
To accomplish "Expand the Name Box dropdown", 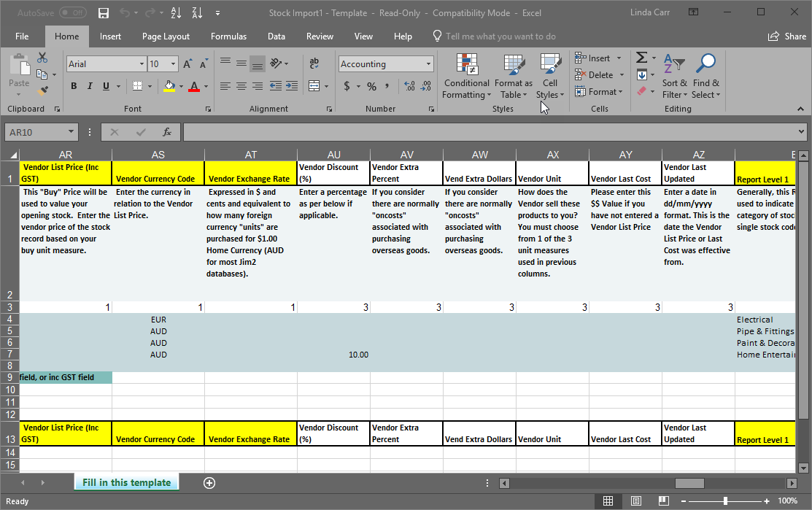I will point(71,132).
